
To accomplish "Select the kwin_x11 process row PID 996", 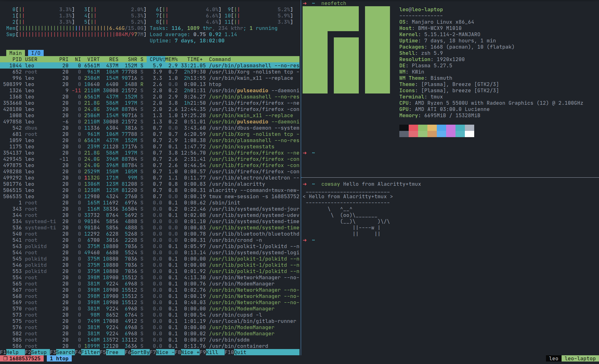I will (150, 78).
